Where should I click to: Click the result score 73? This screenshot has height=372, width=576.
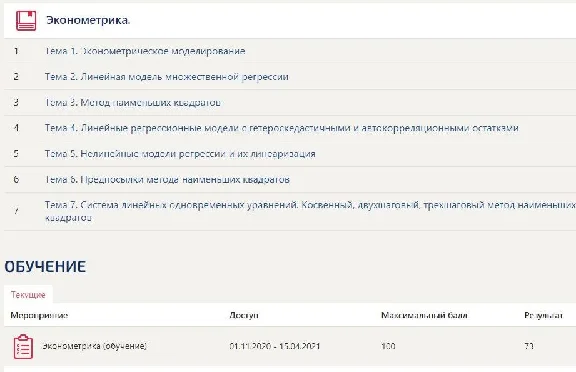click(529, 346)
